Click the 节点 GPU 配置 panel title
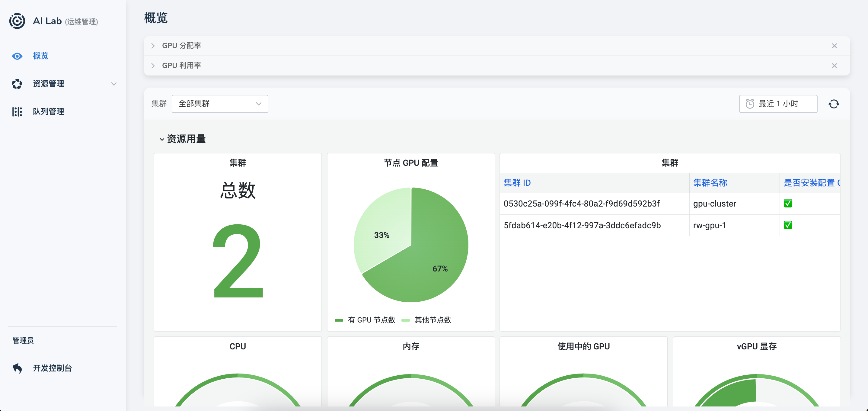Image resolution: width=868 pixels, height=411 pixels. point(411,163)
